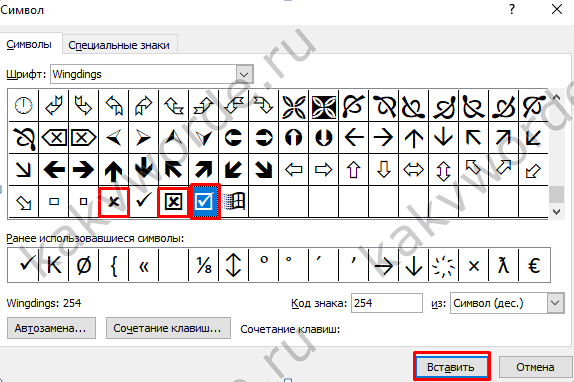The height and width of the screenshot is (382, 574).
Task: Select the bold up arrow symbol
Action: click(x=114, y=170)
